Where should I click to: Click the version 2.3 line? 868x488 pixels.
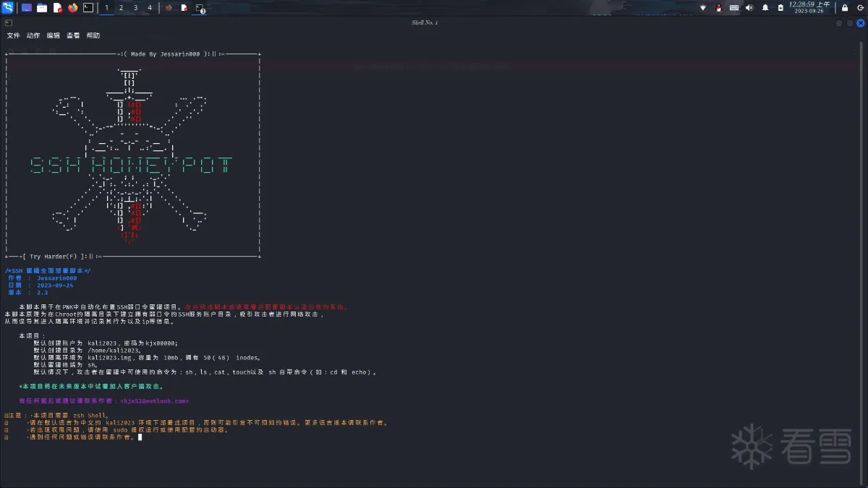tap(27, 292)
